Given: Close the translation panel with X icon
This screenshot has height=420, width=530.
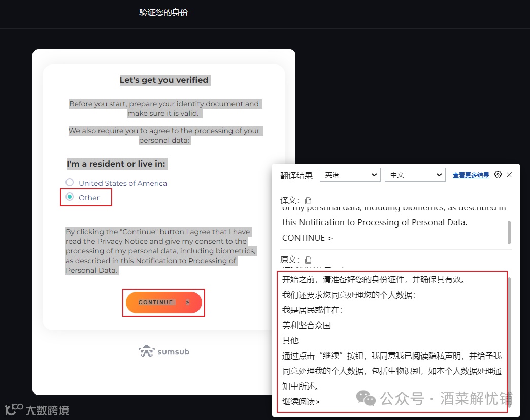Looking at the screenshot, I should pos(509,174).
